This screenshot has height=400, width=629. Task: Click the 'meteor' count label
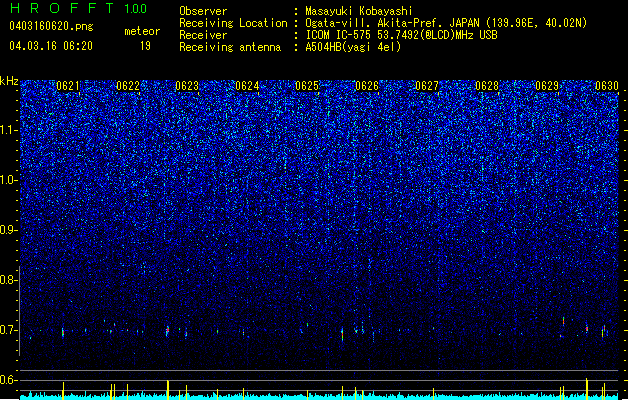[142, 31]
